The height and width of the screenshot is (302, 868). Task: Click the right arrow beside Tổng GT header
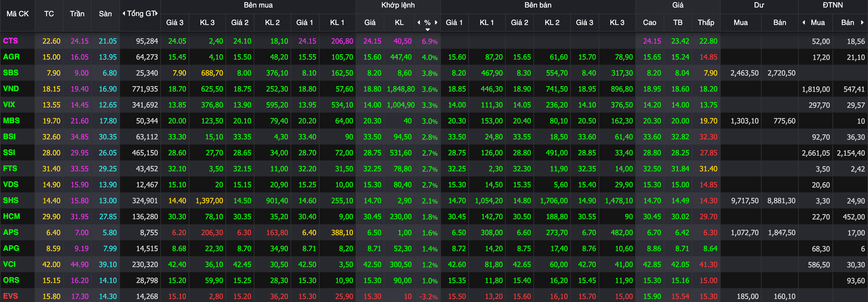click(x=157, y=14)
